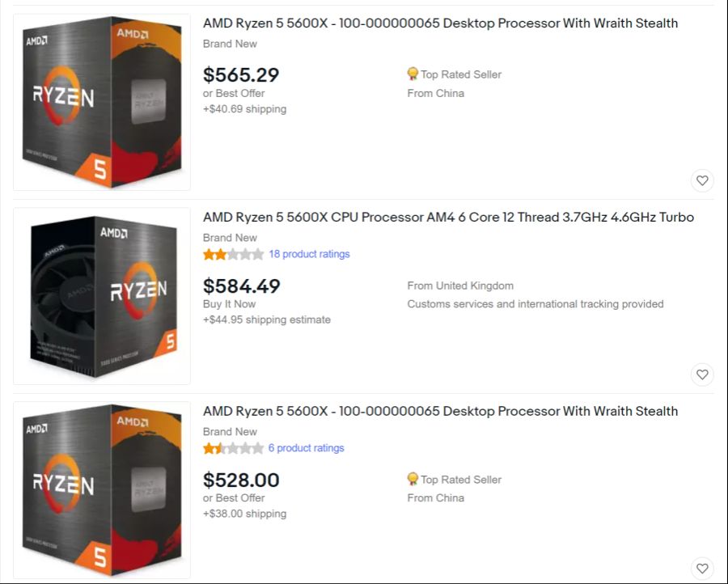
Task: Click the $565.29 price
Action: click(x=241, y=75)
